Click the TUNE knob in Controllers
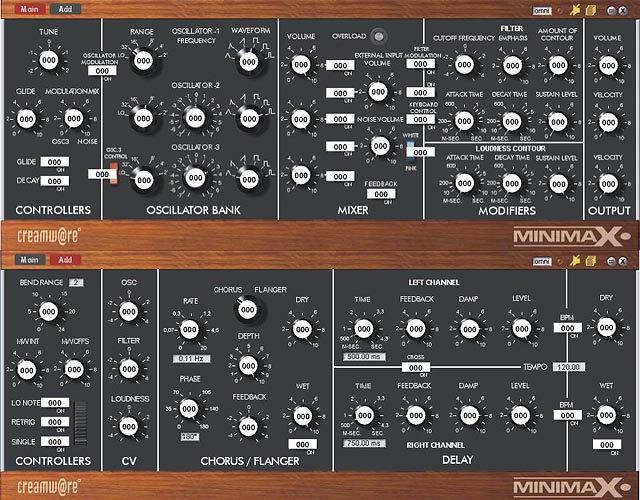Image resolution: width=640 pixels, height=500 pixels. [x=49, y=60]
